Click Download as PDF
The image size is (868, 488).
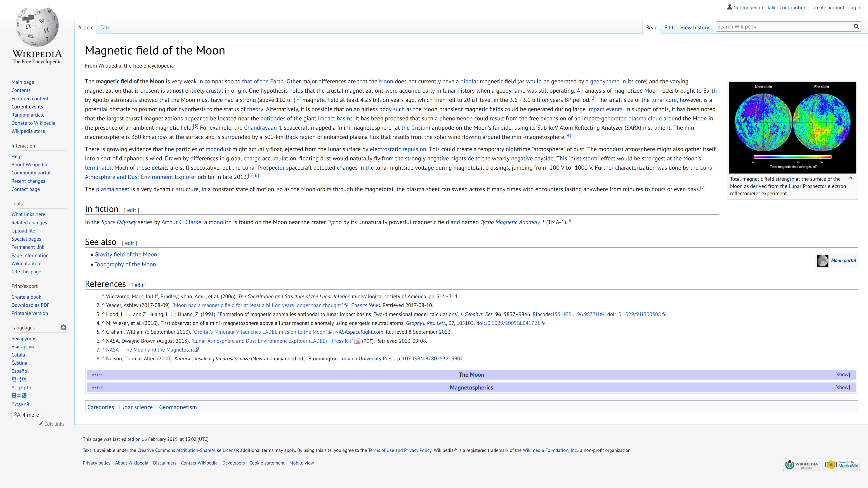tap(30, 305)
